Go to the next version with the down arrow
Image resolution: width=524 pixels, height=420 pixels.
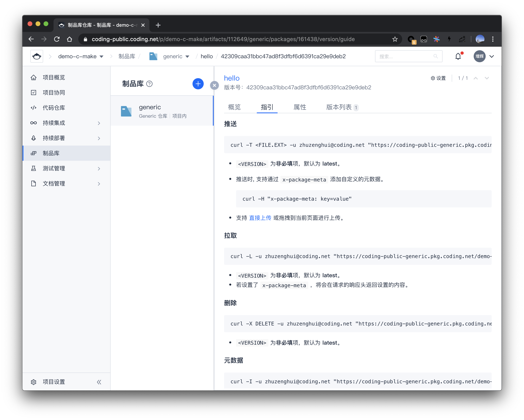tap(487, 78)
